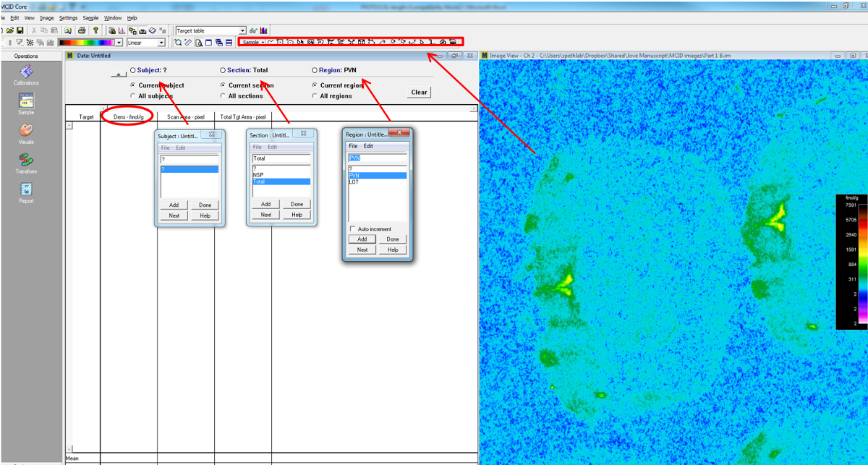Open the Visuals palette operation

[26, 131]
